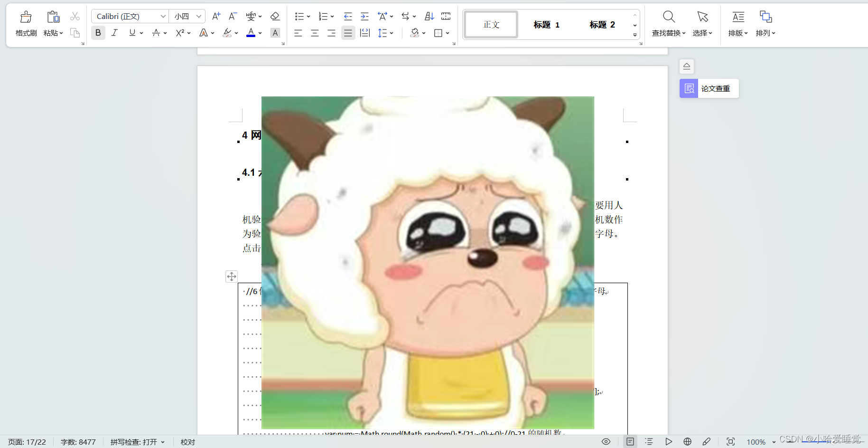Apply the 标题 1 heading style
This screenshot has height=448, width=868.
tap(546, 24)
